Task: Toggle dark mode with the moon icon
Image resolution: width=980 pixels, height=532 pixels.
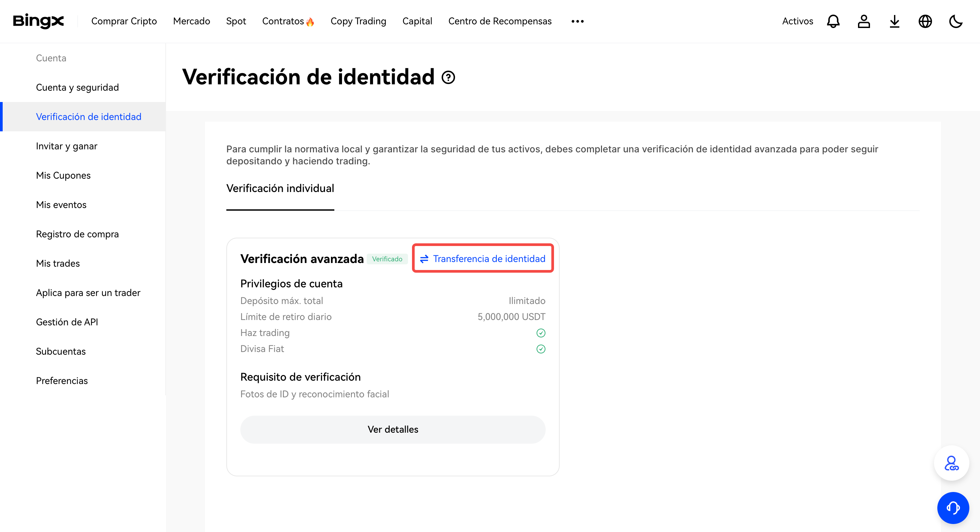Action: [956, 21]
